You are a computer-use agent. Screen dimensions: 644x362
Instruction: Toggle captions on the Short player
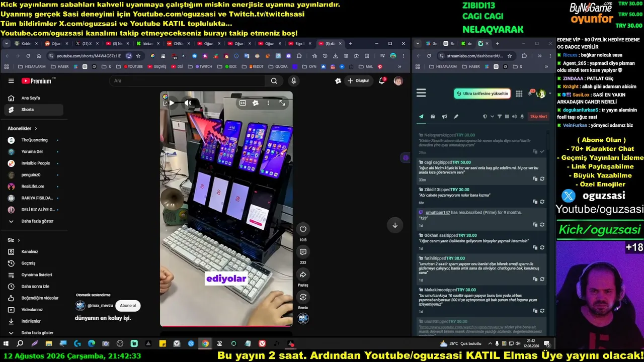243,103
